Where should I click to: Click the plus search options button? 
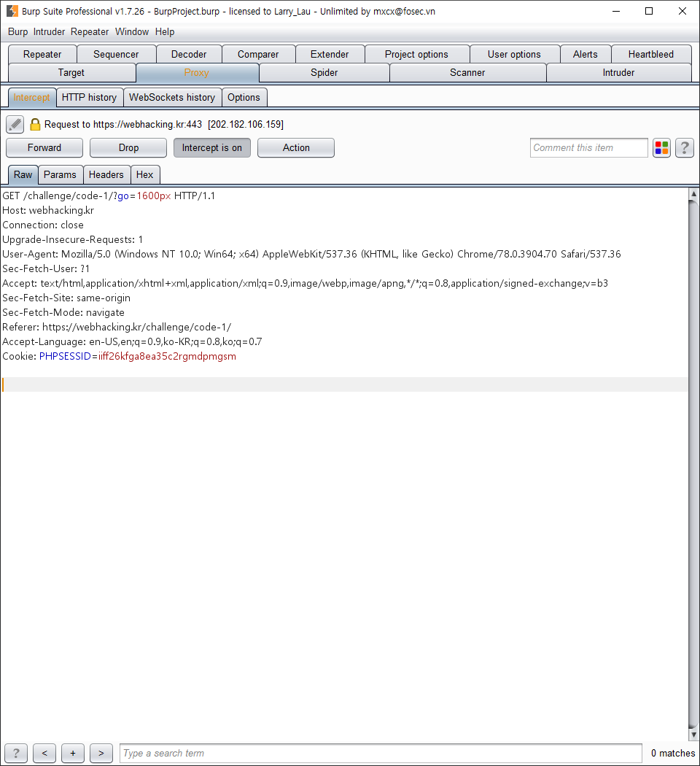pos(73,754)
